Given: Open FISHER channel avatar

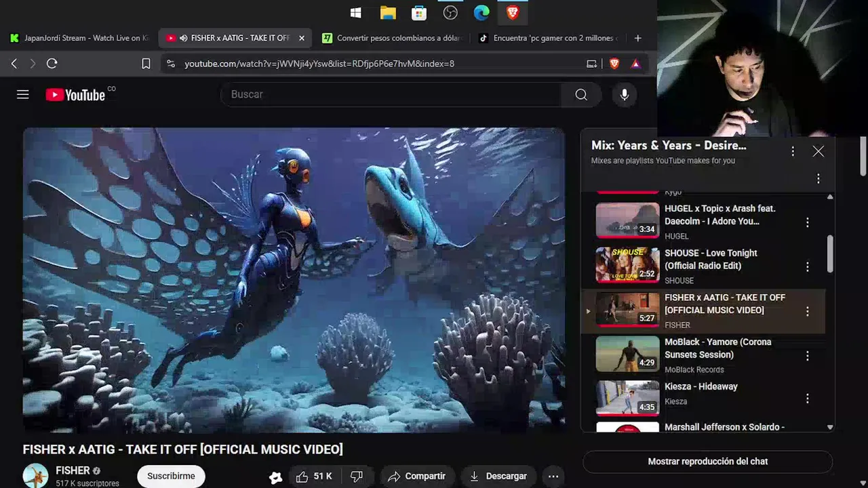Looking at the screenshot, I should [x=35, y=476].
